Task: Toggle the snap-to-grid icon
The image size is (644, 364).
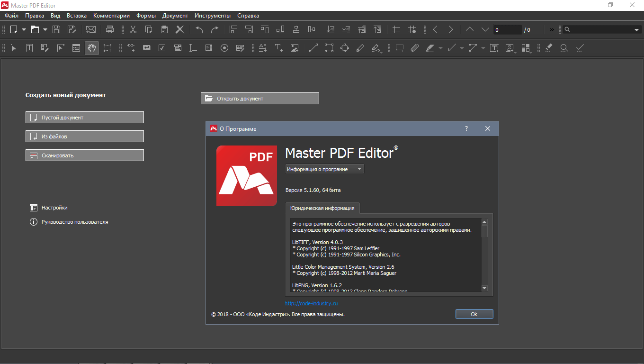Action: pyautogui.click(x=412, y=29)
